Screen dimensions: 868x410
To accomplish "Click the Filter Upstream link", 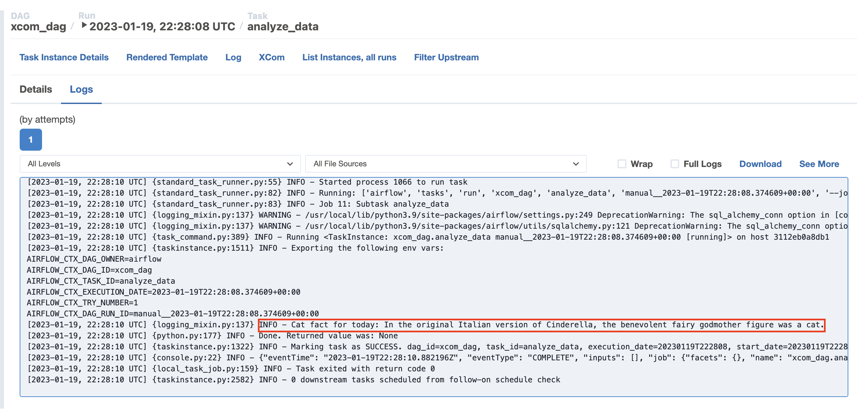I will pos(446,57).
